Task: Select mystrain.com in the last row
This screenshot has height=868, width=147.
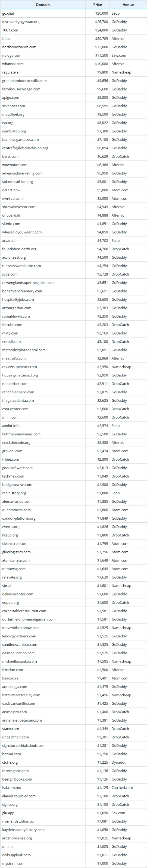Action: tap(13, 863)
